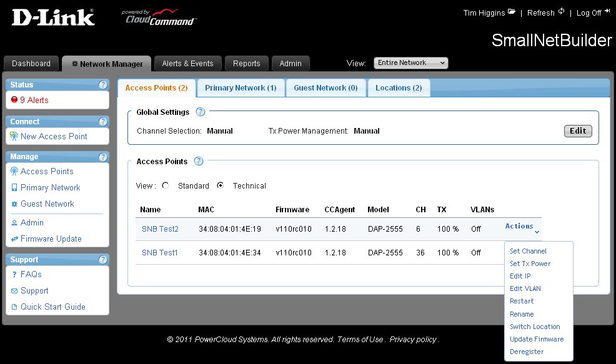Image resolution: width=616 pixels, height=364 pixels.
Task: Open the Terms of Use link
Action: [360, 340]
